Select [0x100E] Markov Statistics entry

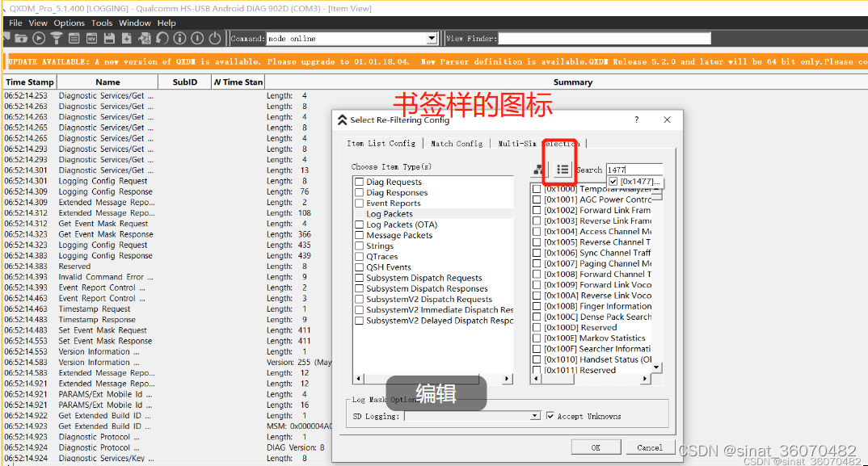point(595,338)
